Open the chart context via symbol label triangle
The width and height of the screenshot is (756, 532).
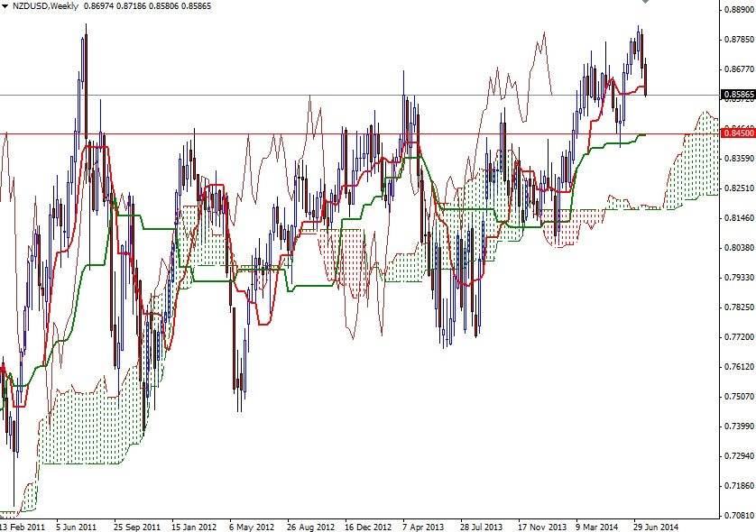click(x=7, y=7)
